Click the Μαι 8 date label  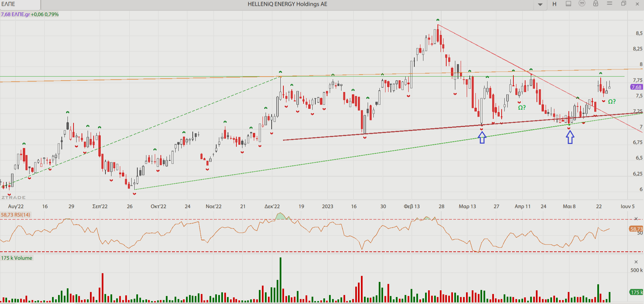tap(569, 206)
